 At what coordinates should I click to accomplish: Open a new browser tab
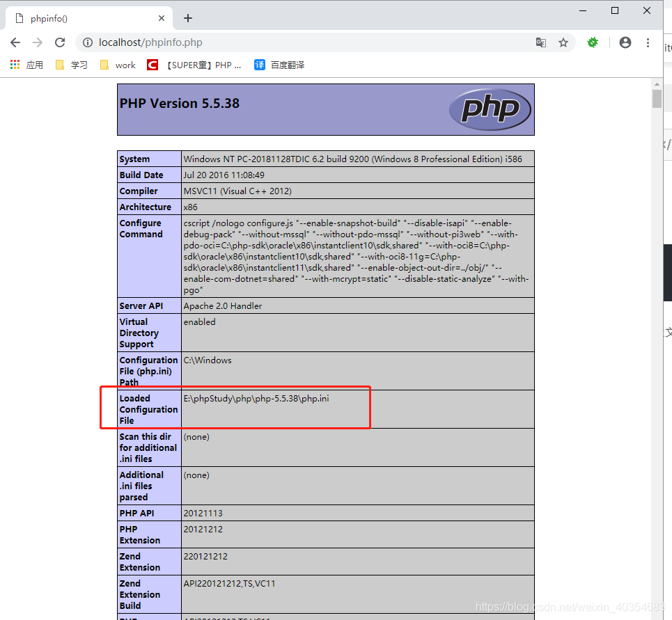point(187,19)
